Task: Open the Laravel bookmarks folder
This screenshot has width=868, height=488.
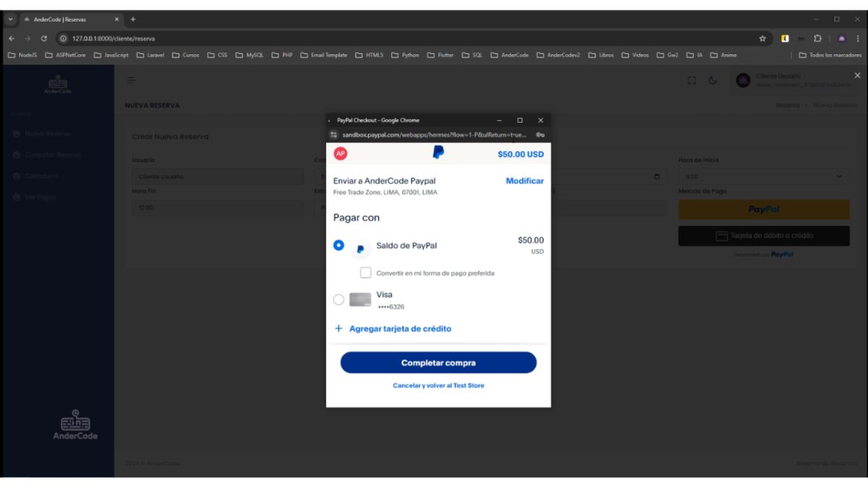Action: [150, 55]
